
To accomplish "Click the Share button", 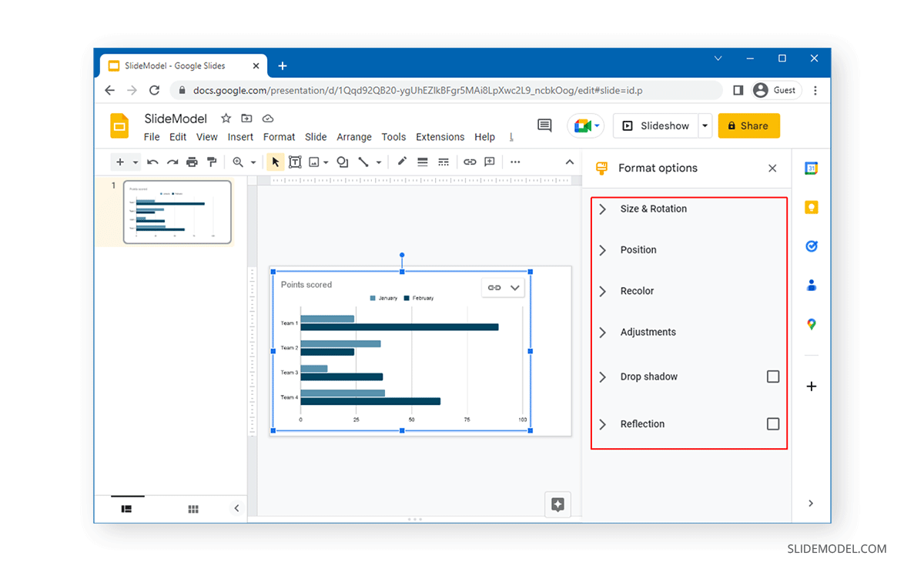I will tap(748, 125).
